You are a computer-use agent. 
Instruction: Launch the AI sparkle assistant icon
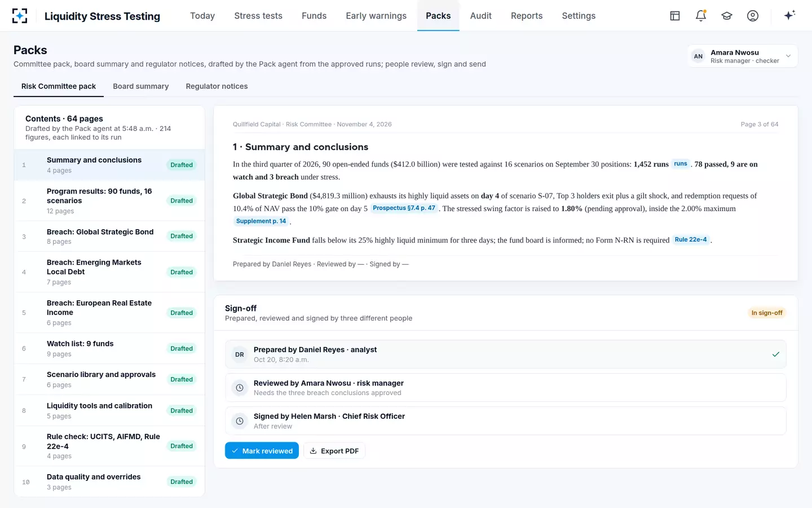(x=789, y=15)
